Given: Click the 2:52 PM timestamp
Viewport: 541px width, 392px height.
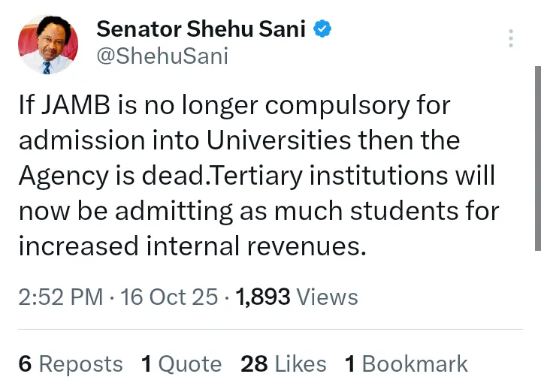Looking at the screenshot, I should point(60,297).
